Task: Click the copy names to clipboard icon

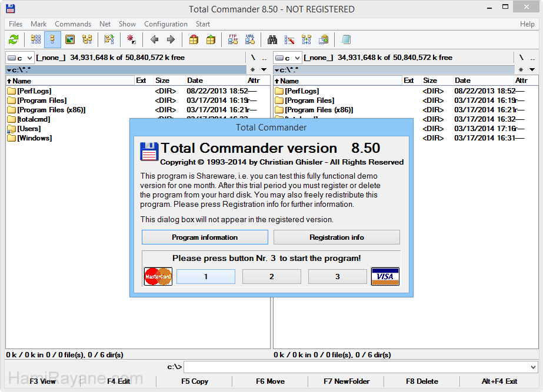Action: click(324, 39)
